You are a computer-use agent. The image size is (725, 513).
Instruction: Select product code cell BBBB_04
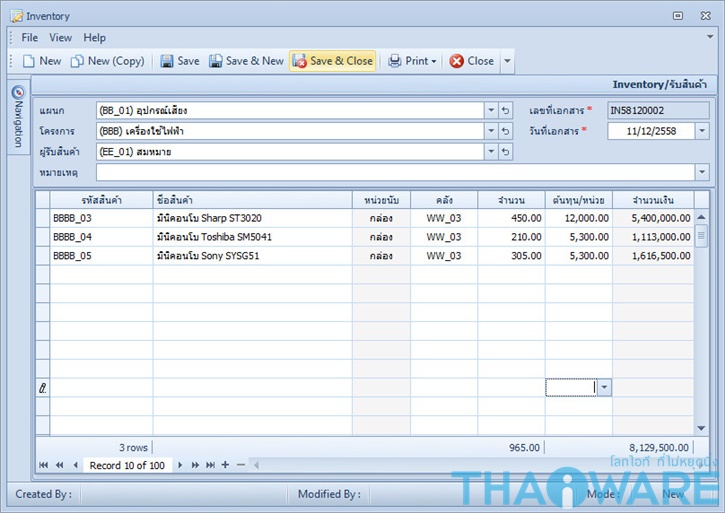click(x=101, y=237)
